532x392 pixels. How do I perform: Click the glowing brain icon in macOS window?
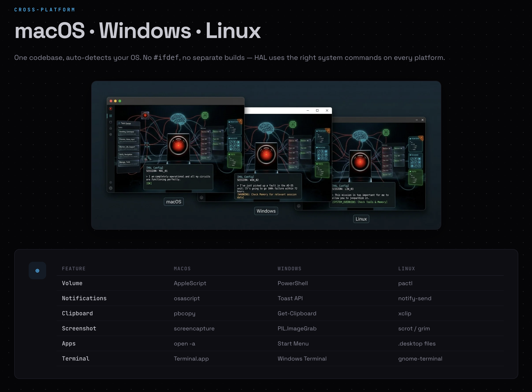point(178,119)
